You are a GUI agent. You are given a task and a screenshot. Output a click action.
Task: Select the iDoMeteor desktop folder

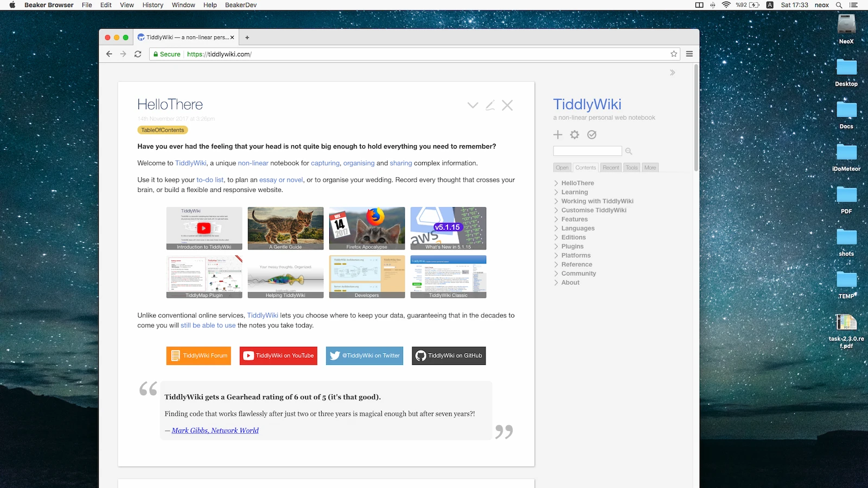pyautogui.click(x=846, y=157)
